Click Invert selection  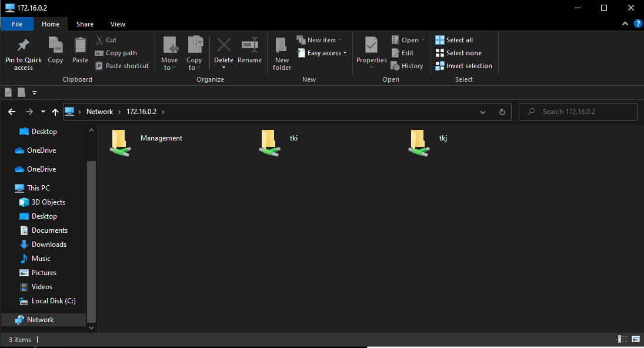point(463,66)
